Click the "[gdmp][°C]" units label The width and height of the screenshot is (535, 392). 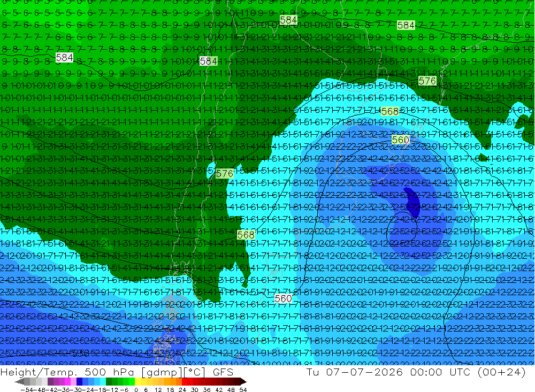point(173,372)
